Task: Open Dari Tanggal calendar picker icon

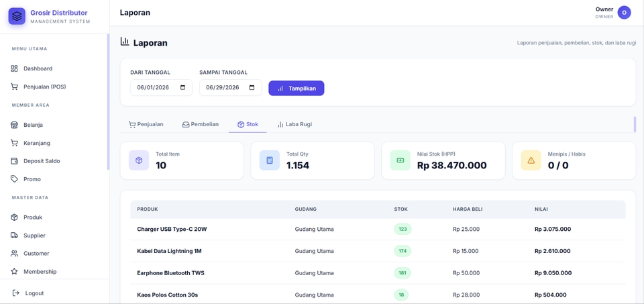Action: pyautogui.click(x=183, y=87)
